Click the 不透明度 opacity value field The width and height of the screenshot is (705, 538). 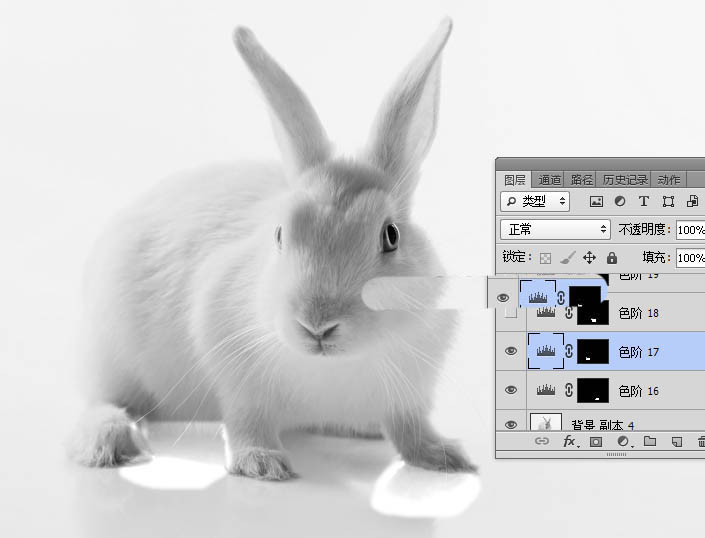691,230
